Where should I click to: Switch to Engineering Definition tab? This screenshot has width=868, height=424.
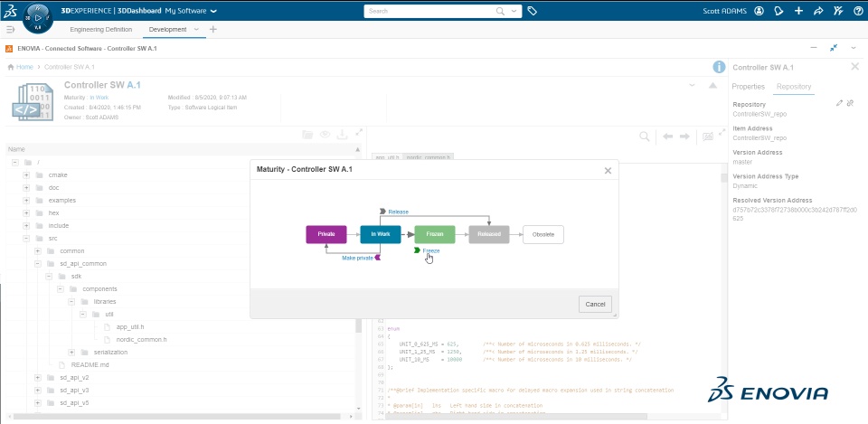pyautogui.click(x=100, y=29)
